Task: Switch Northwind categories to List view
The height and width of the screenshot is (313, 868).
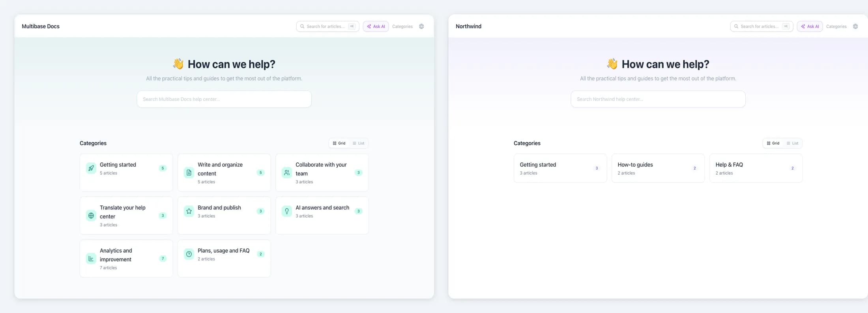Action: click(793, 143)
